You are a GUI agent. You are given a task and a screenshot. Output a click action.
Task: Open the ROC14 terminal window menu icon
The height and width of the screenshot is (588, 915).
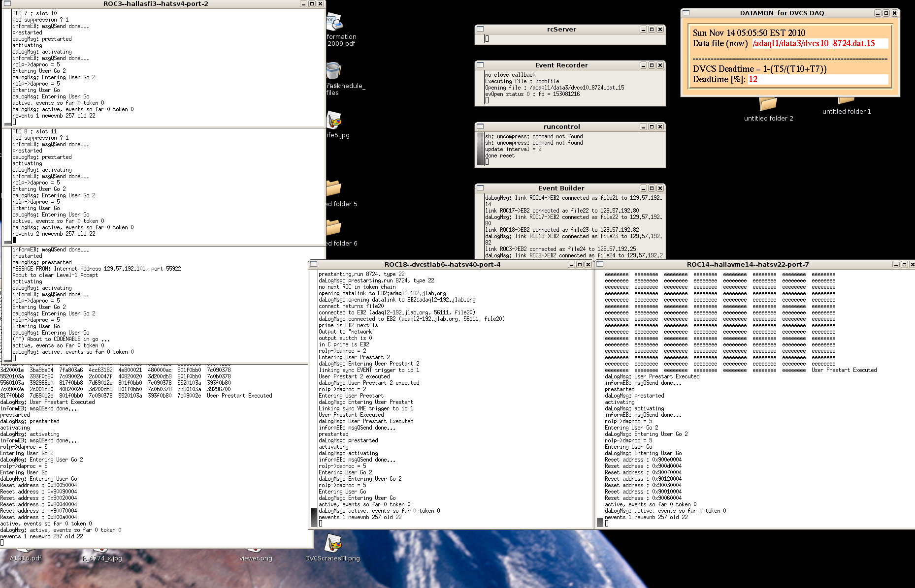click(x=600, y=264)
